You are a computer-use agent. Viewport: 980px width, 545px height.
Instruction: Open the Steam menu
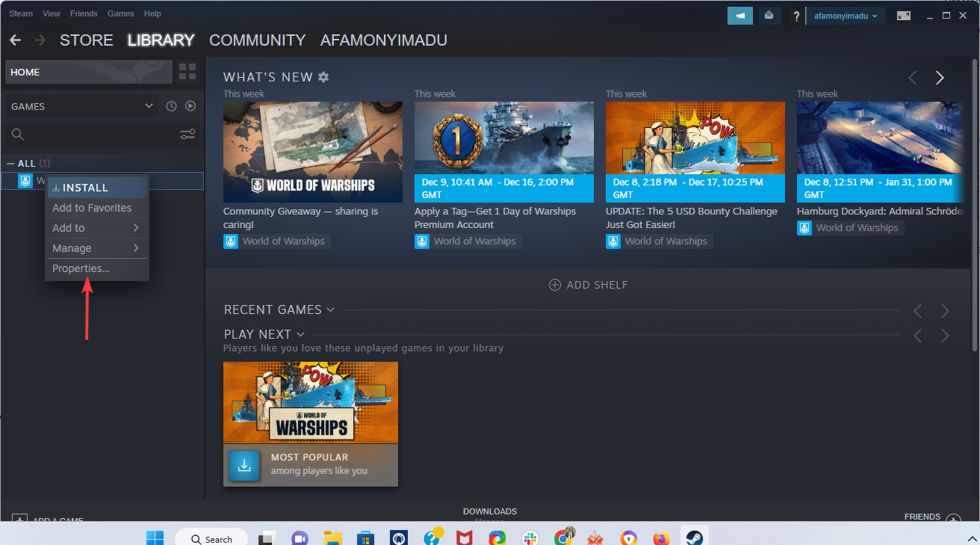(x=21, y=13)
